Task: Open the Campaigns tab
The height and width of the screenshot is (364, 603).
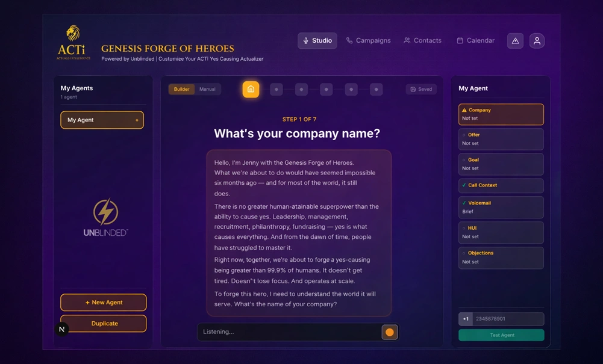Action: click(368, 41)
